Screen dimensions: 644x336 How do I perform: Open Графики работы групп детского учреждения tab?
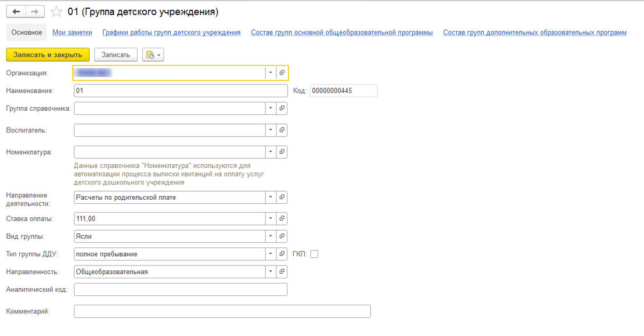[171, 33]
